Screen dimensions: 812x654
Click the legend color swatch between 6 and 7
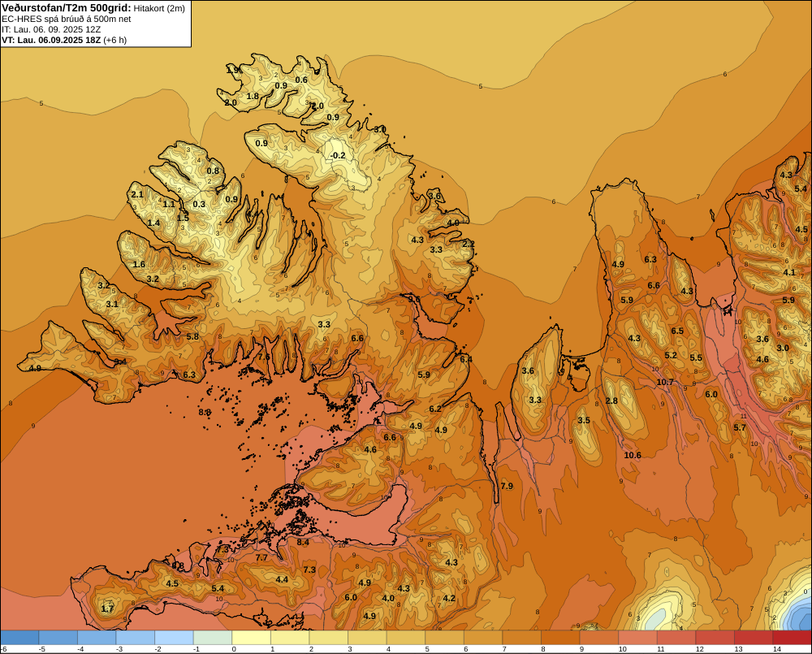tap(482, 638)
